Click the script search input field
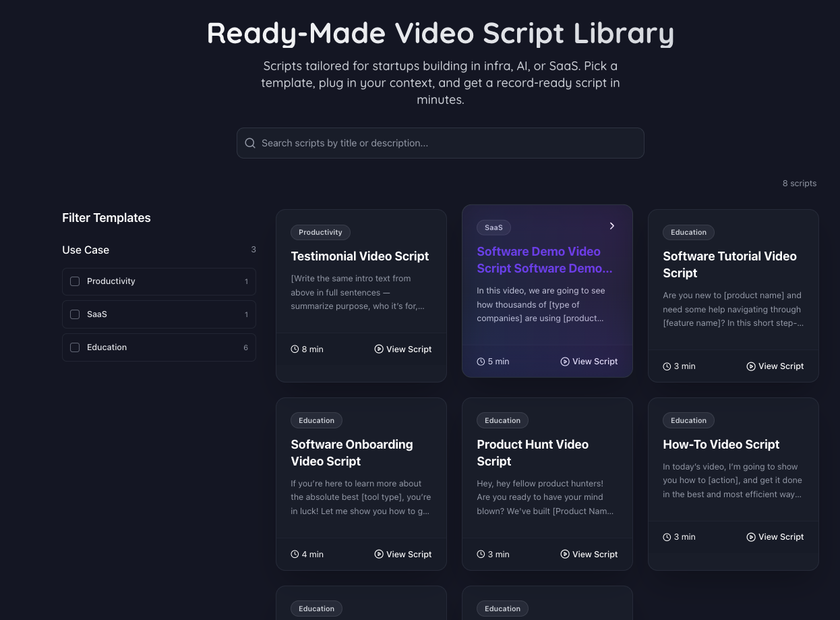Screen dimensions: 840x620 coord(440,143)
